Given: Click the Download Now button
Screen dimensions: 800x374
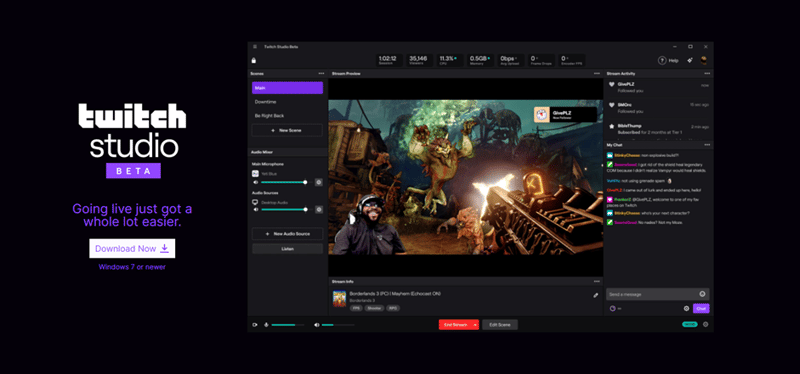Looking at the screenshot, I should 132,248.
